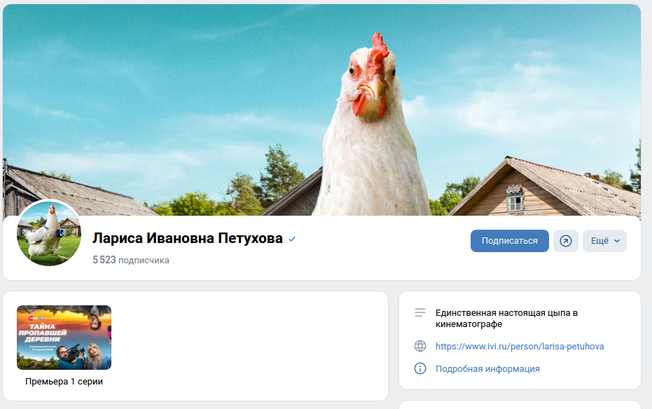Open the Тайна пропавшей деревни video thumbnail
Image resolution: width=652 pixels, height=409 pixels.
[64, 338]
